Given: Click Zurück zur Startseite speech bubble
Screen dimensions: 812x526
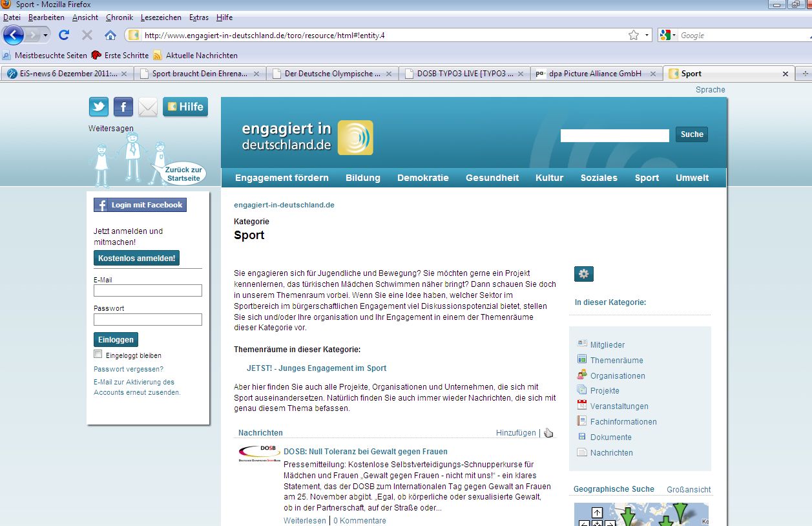Looking at the screenshot, I should [x=183, y=174].
